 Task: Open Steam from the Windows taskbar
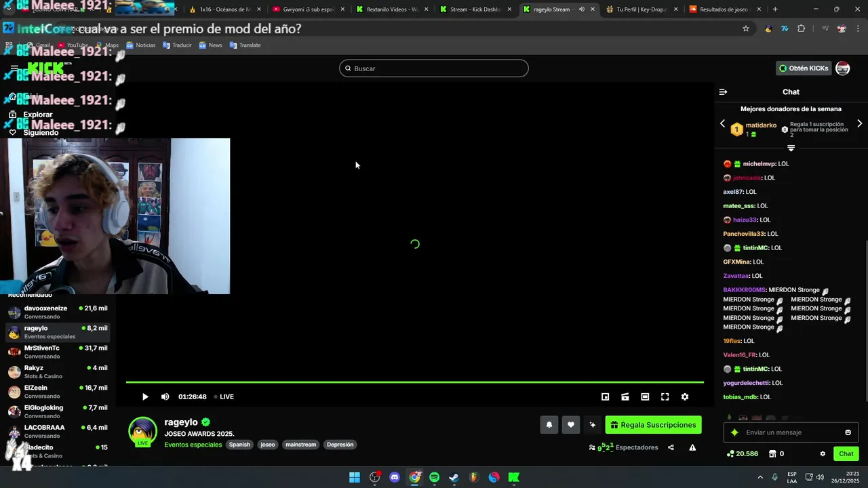coord(454,477)
